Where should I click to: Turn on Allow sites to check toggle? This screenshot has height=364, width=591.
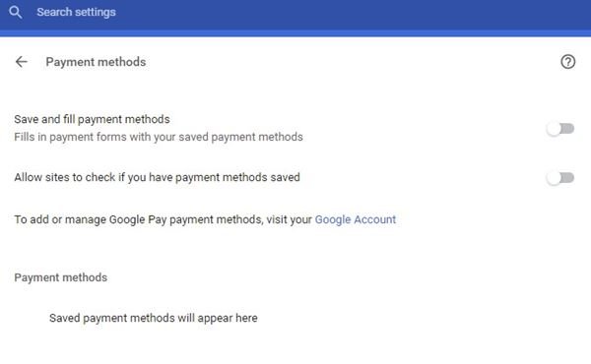(560, 178)
